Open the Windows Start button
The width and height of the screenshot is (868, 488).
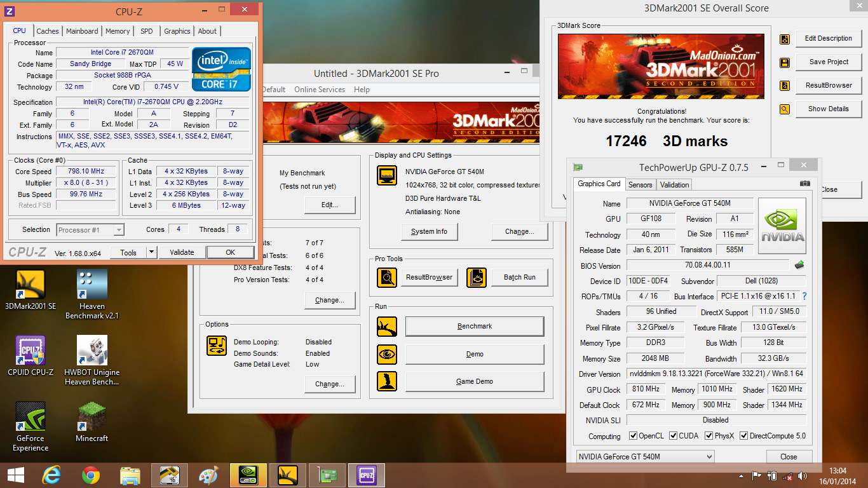16,475
